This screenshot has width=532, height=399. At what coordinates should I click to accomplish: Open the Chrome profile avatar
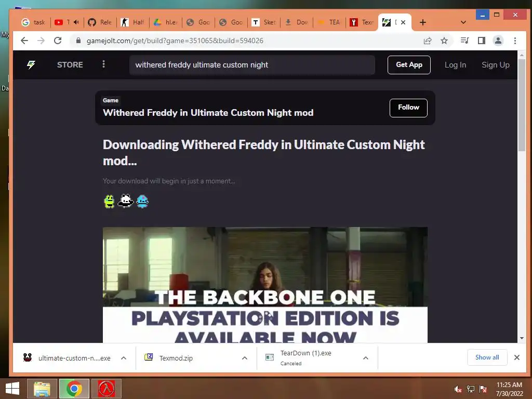click(498, 41)
